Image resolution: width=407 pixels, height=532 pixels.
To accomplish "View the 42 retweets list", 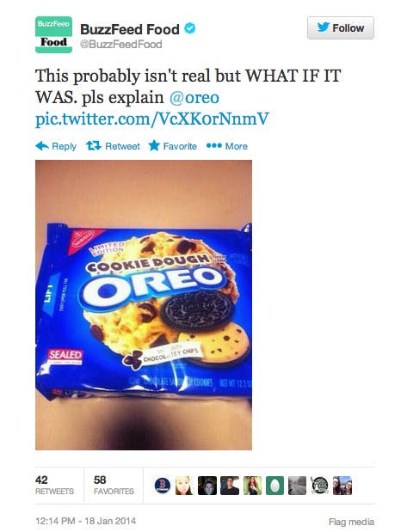I will pos(54,486).
